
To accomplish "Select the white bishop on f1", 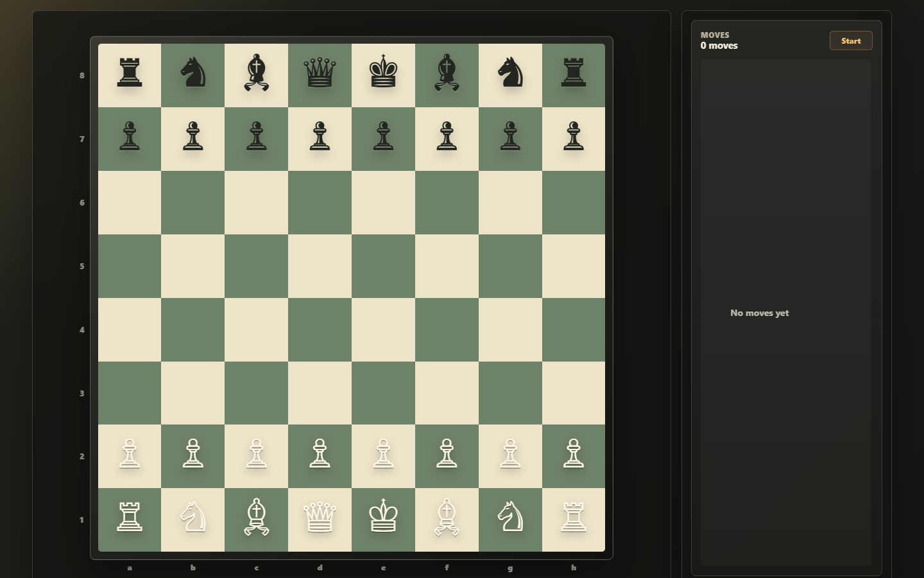I will click(x=447, y=520).
